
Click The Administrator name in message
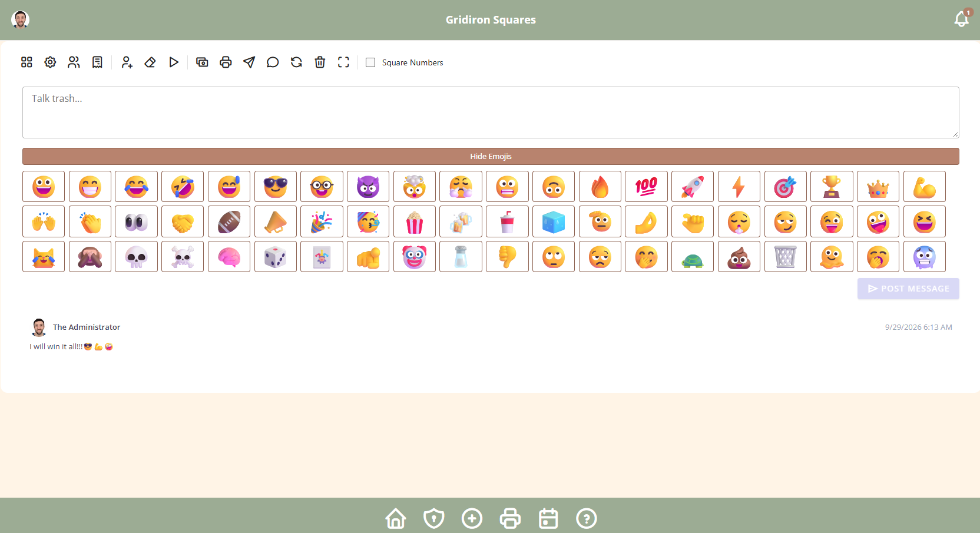point(87,327)
